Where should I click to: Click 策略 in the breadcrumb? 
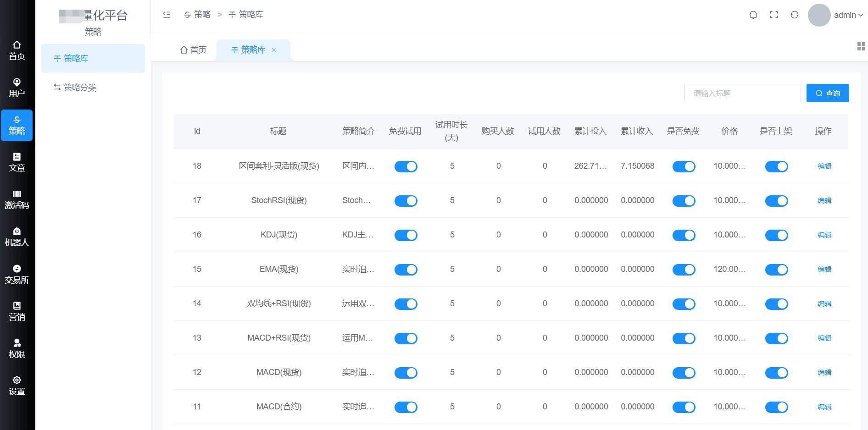197,15
